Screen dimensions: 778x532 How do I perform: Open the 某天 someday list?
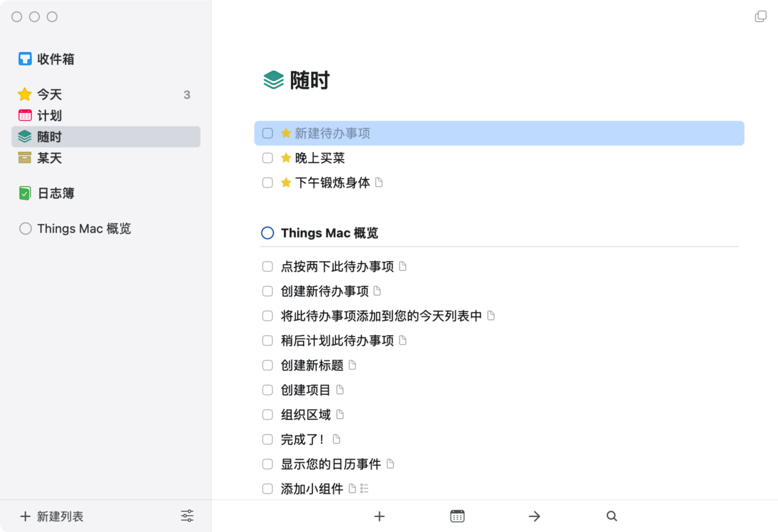tap(106, 158)
